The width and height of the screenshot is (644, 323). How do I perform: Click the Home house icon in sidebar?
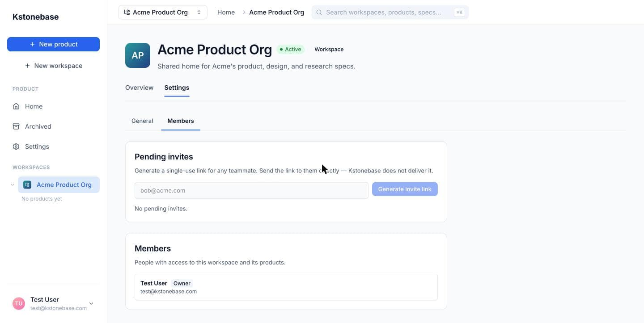click(16, 106)
